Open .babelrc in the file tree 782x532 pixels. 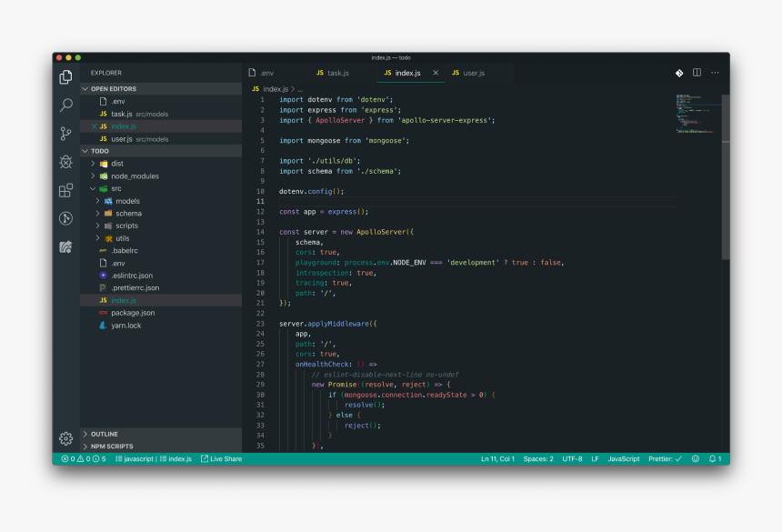pos(161,251)
